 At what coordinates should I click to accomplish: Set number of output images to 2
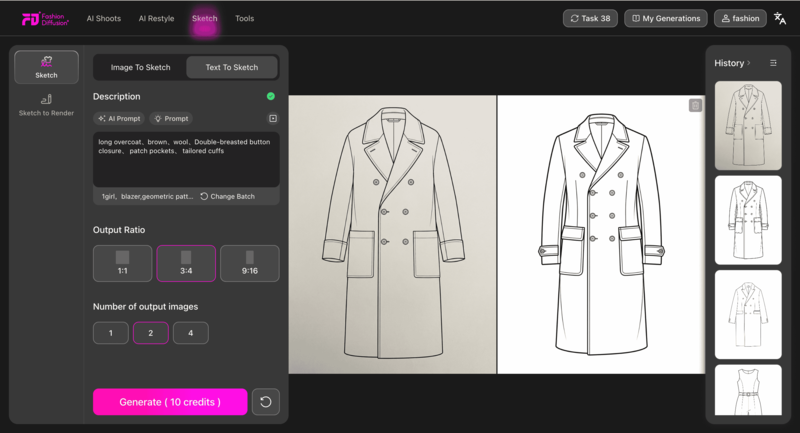151,333
